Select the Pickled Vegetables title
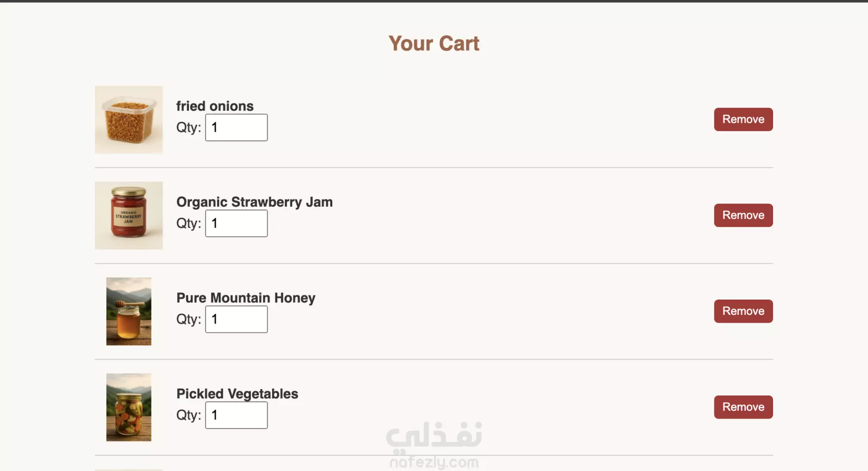 (x=237, y=394)
